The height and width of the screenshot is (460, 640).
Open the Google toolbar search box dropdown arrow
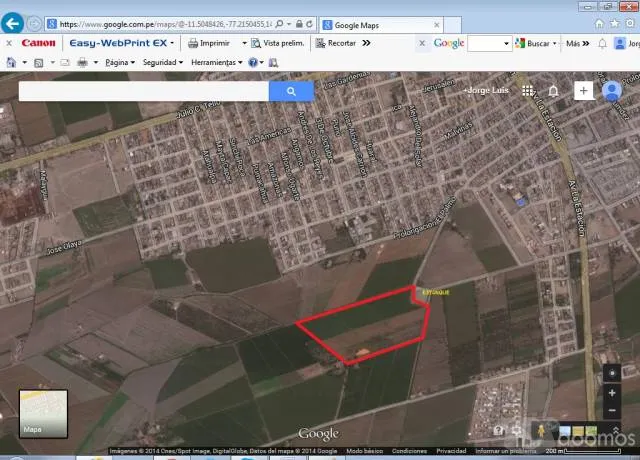507,43
